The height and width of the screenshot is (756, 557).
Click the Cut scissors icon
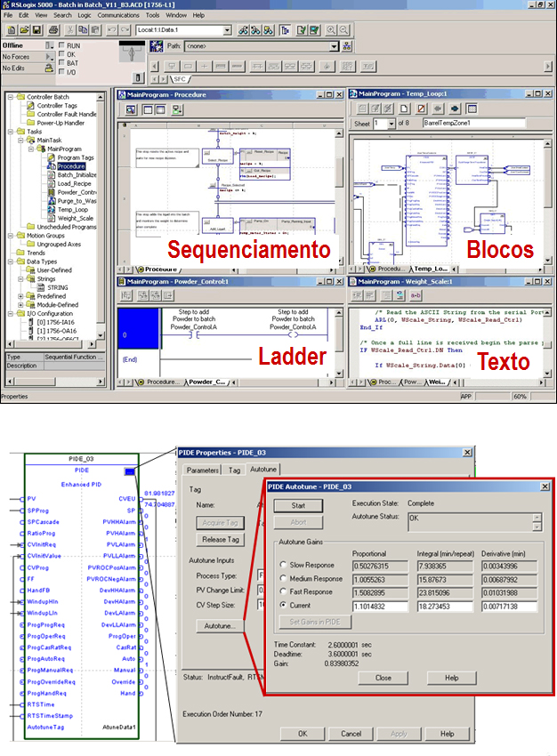pyautogui.click(x=70, y=30)
